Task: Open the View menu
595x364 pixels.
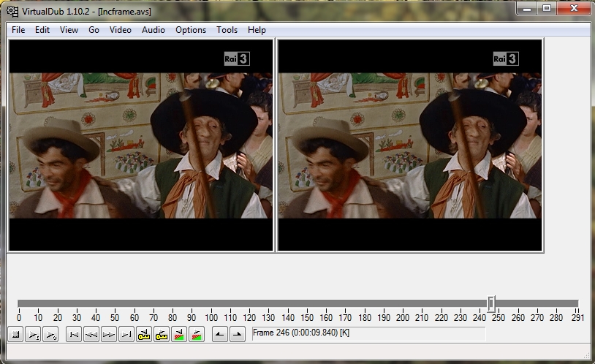Action: pos(69,30)
